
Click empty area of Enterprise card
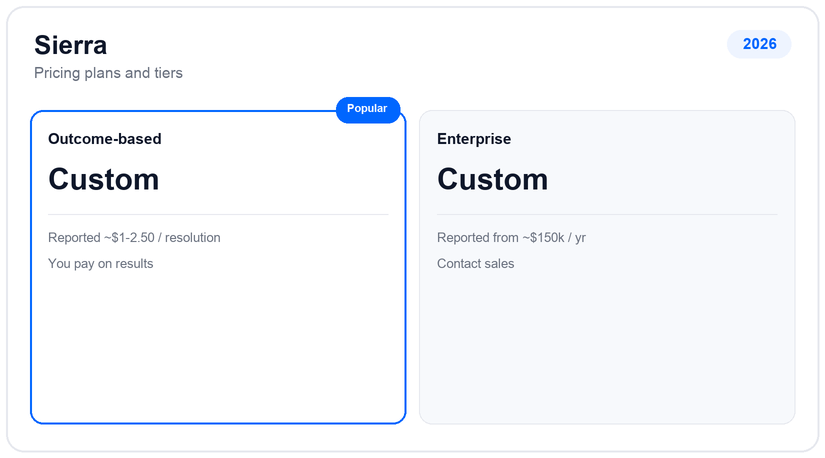pos(607,347)
